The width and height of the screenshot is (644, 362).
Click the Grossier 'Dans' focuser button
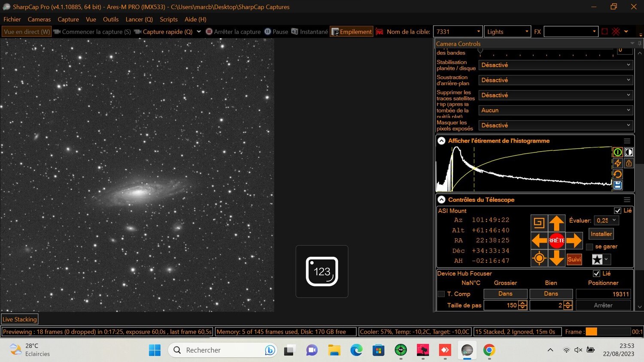505,294
